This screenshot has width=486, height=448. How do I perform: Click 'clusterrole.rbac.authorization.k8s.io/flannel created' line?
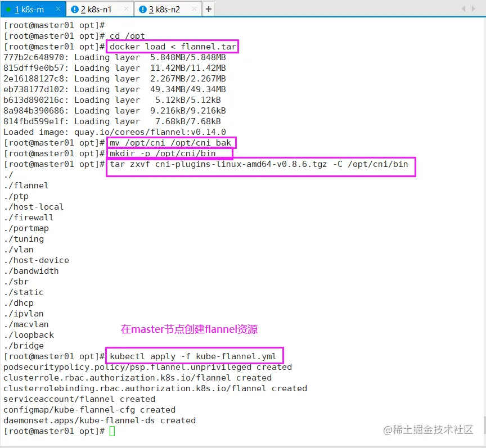click(137, 378)
